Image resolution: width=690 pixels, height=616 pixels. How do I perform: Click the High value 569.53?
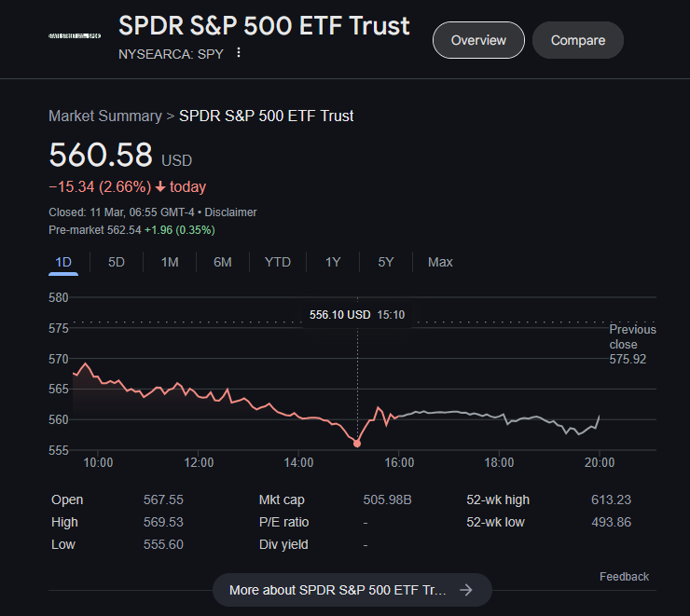point(163,523)
